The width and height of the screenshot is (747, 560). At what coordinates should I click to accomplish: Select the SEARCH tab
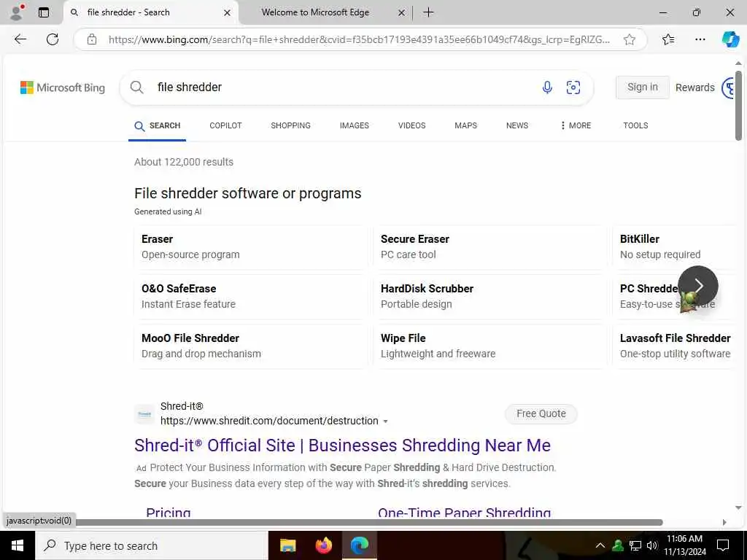[x=158, y=125]
